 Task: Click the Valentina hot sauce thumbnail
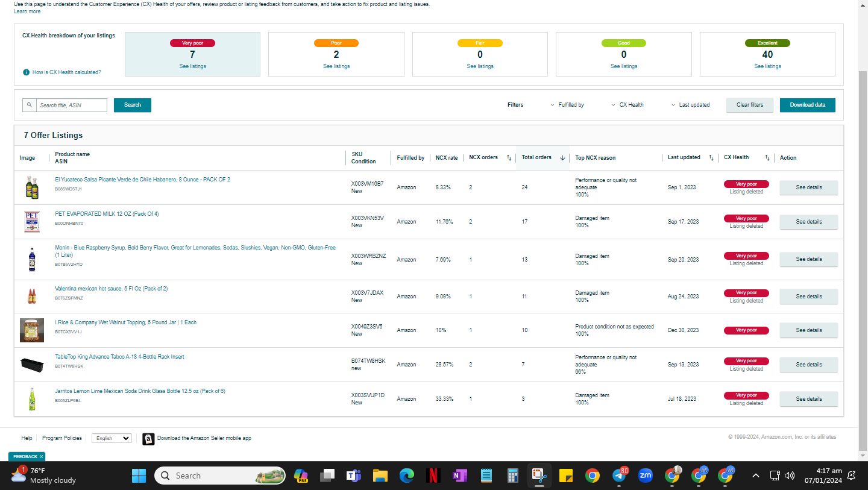[32, 297]
